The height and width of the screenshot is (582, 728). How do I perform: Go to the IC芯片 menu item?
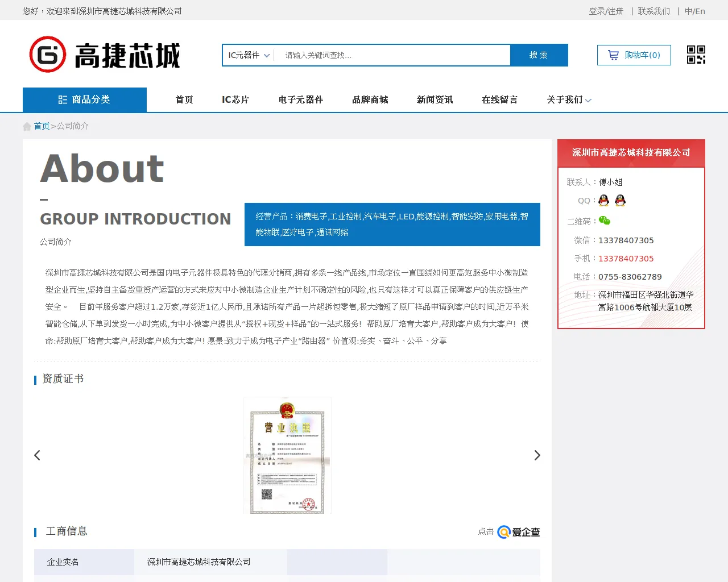click(235, 100)
